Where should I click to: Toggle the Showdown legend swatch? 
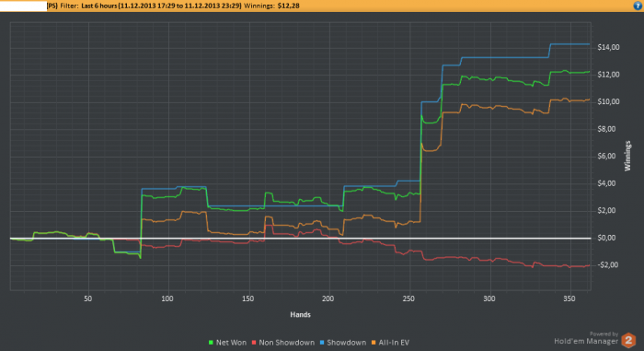322,343
